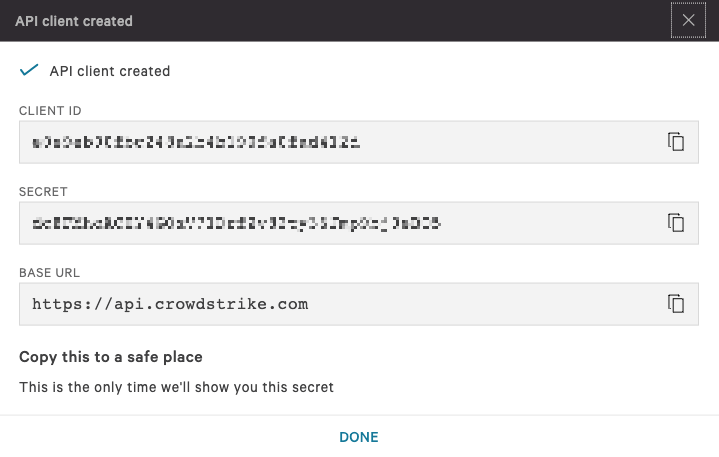The image size is (719, 457).
Task: Click the dialog title in dark header
Action: 74,20
